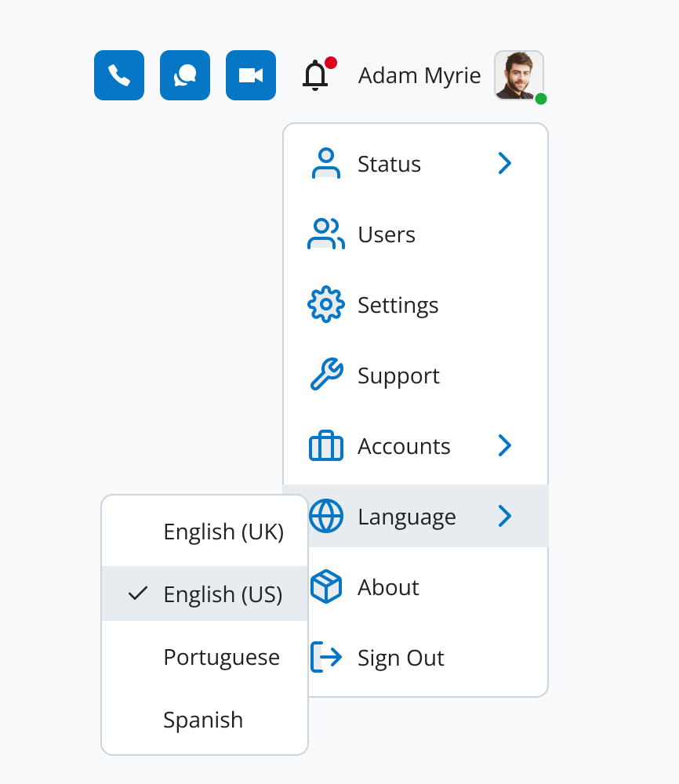Open the chat messages button
Image resolution: width=679 pixels, height=784 pixels.
tap(185, 75)
